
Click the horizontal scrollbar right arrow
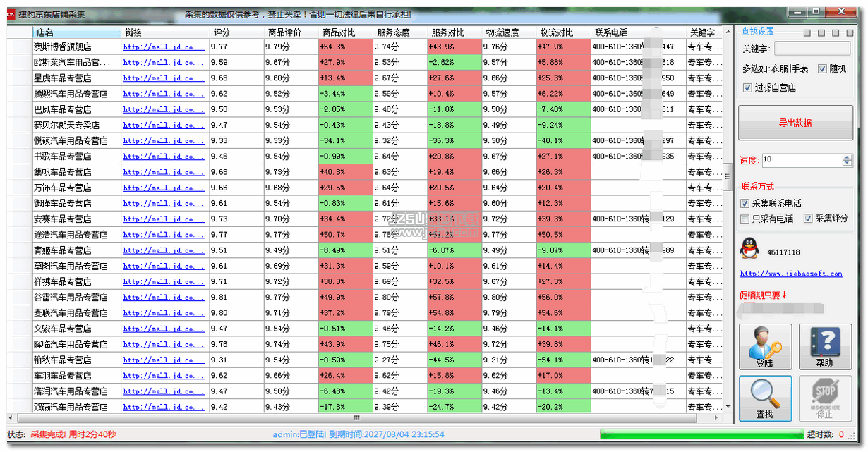pyautogui.click(x=718, y=417)
